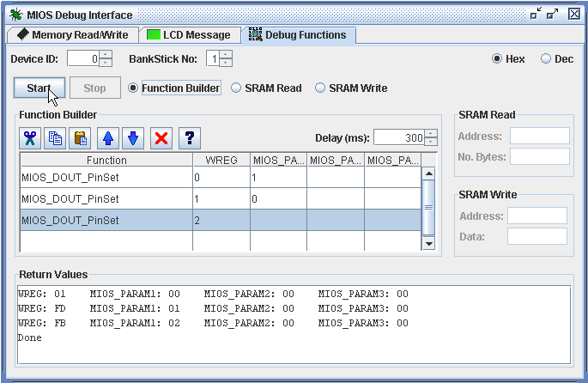Click the Stop button
The width and height of the screenshot is (588, 383).
coord(95,88)
